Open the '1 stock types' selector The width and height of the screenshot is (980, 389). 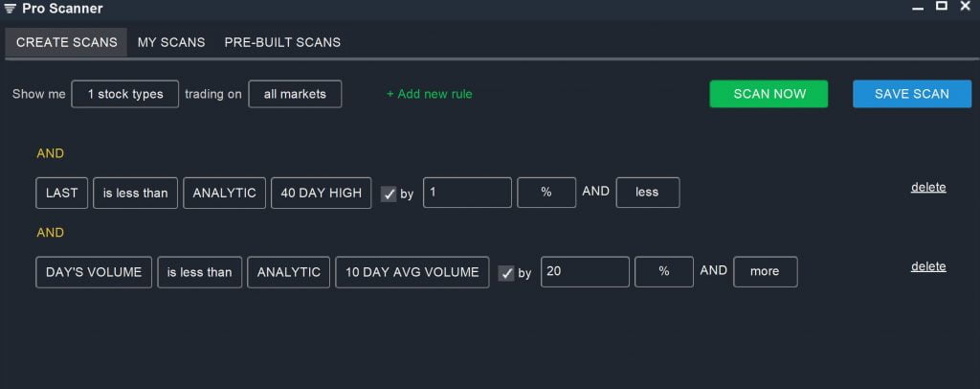click(125, 94)
